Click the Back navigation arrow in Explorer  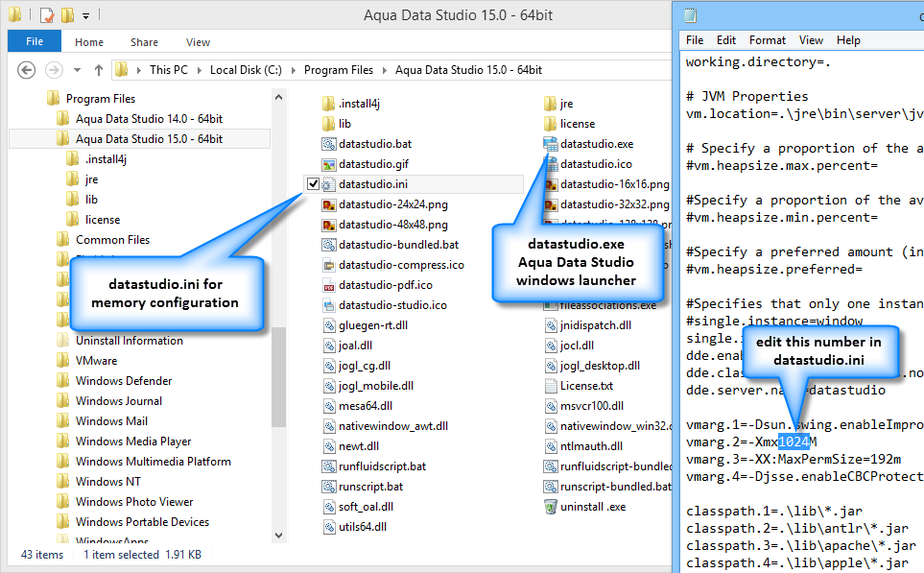26,70
